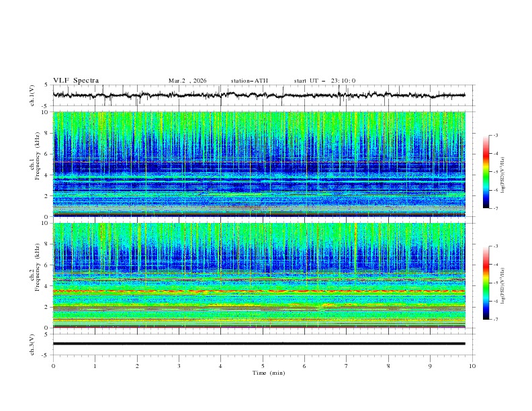Click the ch.1 'log(PSD)(V²/Hz)' colorbar label
This screenshot has height=411, width=532.
pos(503,175)
